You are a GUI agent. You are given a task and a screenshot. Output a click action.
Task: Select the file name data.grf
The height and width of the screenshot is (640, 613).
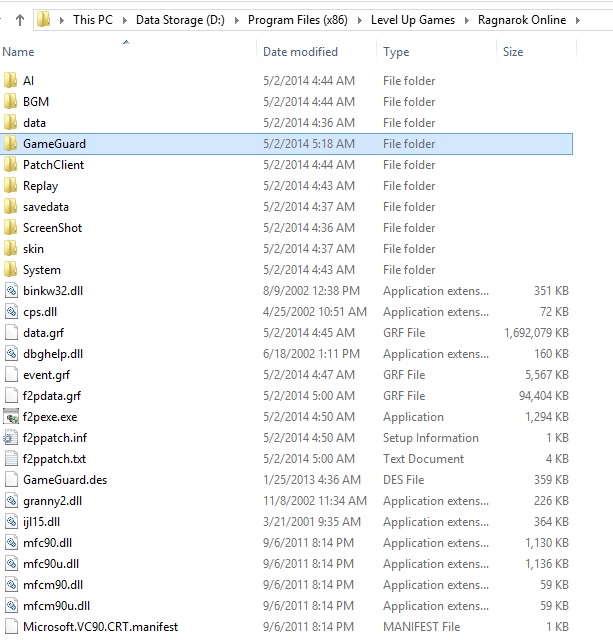pos(43,333)
